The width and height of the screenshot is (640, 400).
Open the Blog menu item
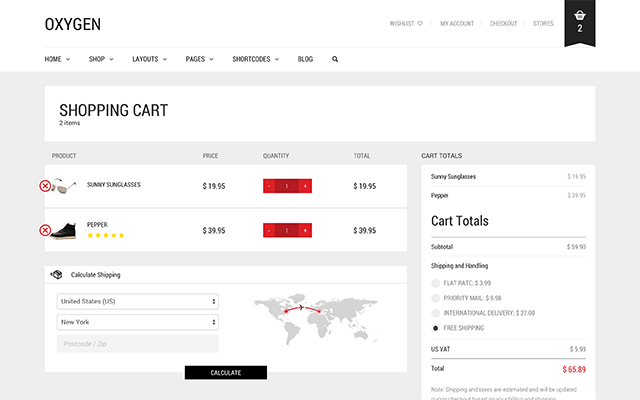(x=305, y=59)
